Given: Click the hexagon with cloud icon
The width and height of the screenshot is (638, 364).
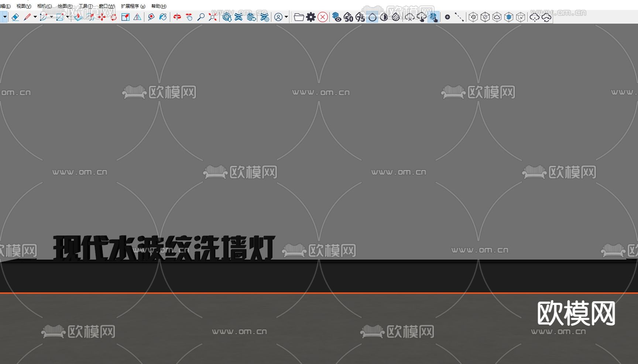Looking at the screenshot, I should 497,17.
